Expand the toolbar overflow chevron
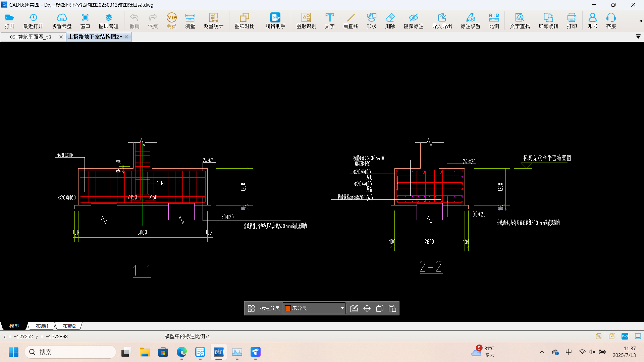Image resolution: width=644 pixels, height=362 pixels. coord(641,21)
